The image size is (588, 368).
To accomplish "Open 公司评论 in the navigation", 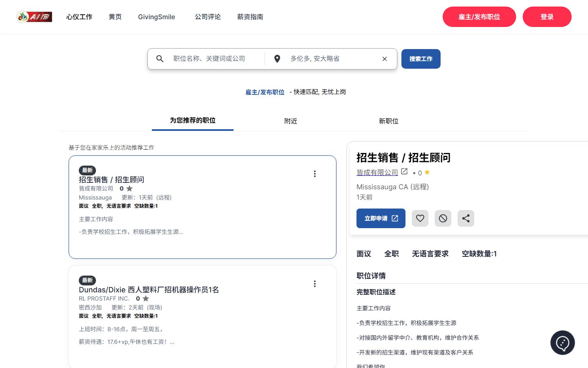I will (x=208, y=17).
